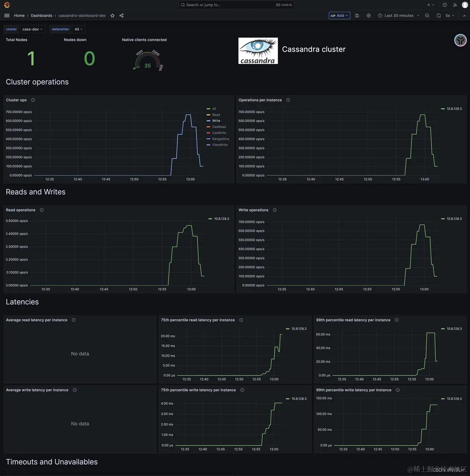Click the datacenter variable label
This screenshot has width=470, height=476.
[60, 29]
